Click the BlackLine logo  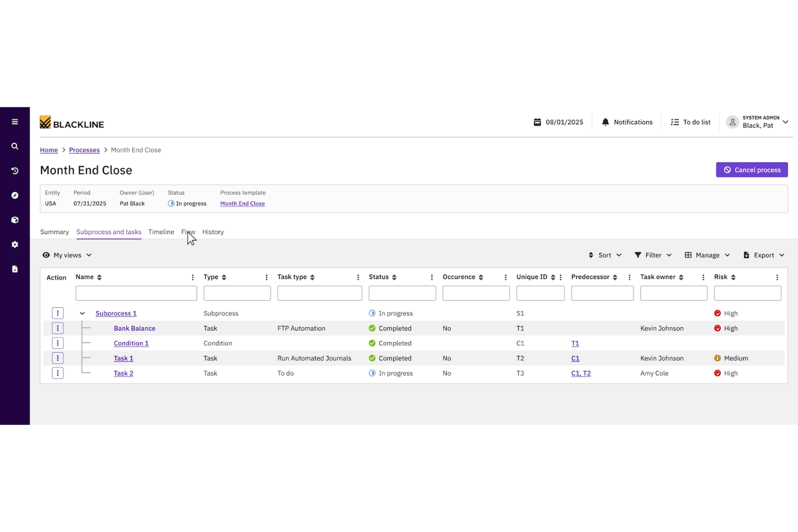pyautogui.click(x=72, y=123)
